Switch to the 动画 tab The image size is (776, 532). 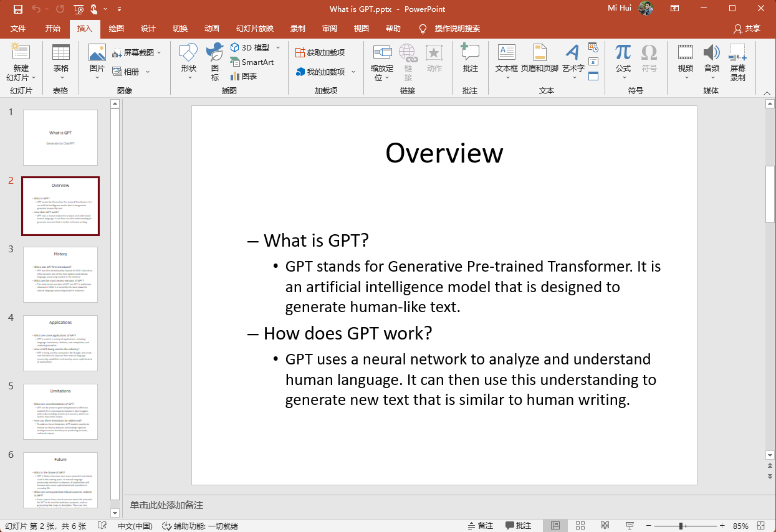click(212, 29)
